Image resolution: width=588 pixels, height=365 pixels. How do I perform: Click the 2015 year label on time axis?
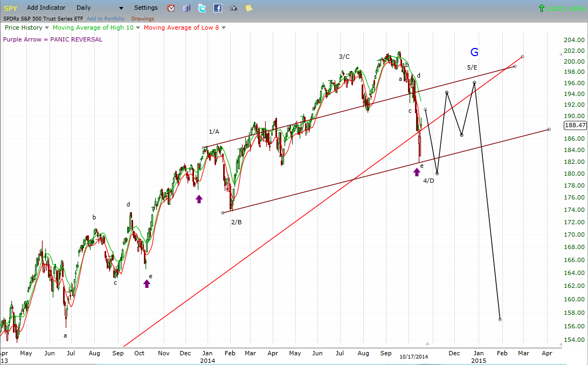click(479, 361)
